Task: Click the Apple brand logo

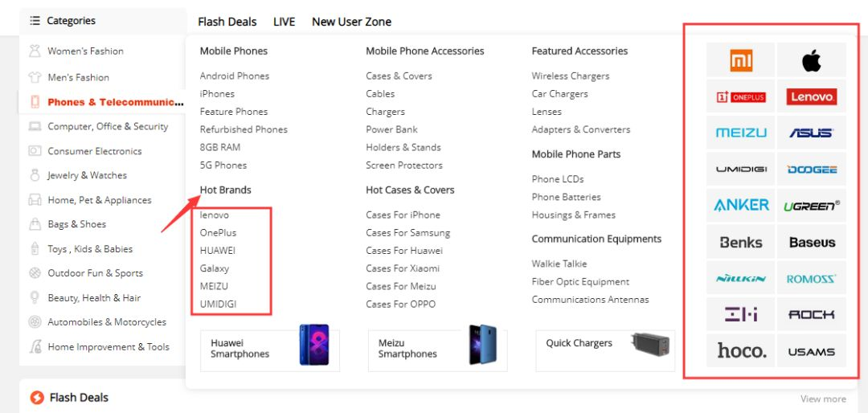Action: 811,60
